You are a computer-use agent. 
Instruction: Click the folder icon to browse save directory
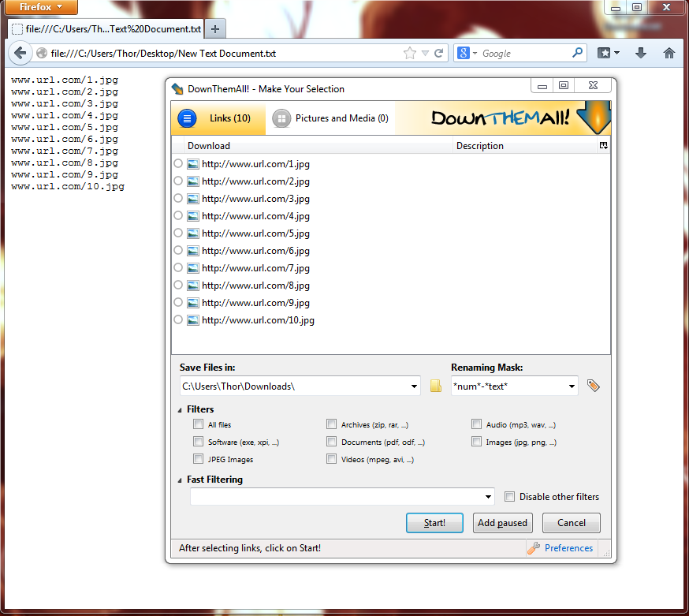click(x=435, y=386)
